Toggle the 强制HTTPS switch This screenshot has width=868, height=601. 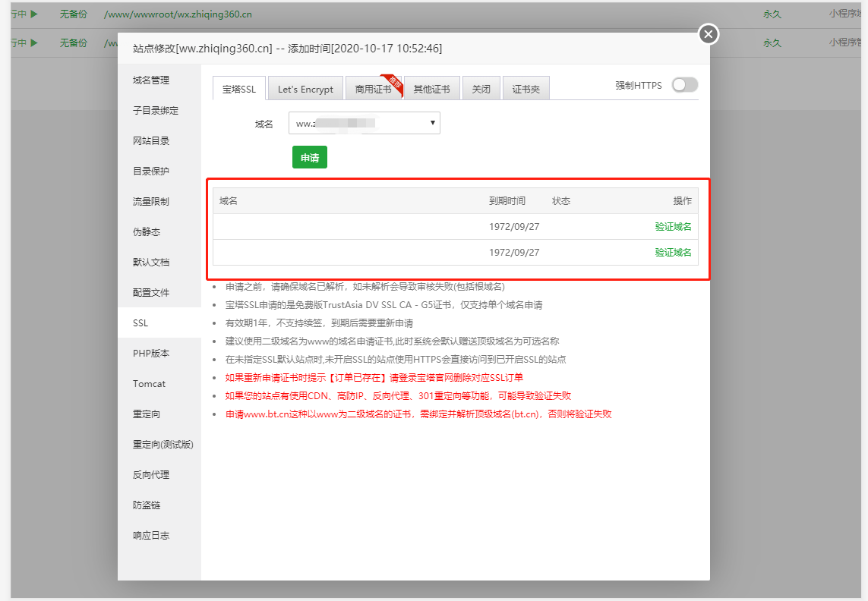click(x=684, y=85)
